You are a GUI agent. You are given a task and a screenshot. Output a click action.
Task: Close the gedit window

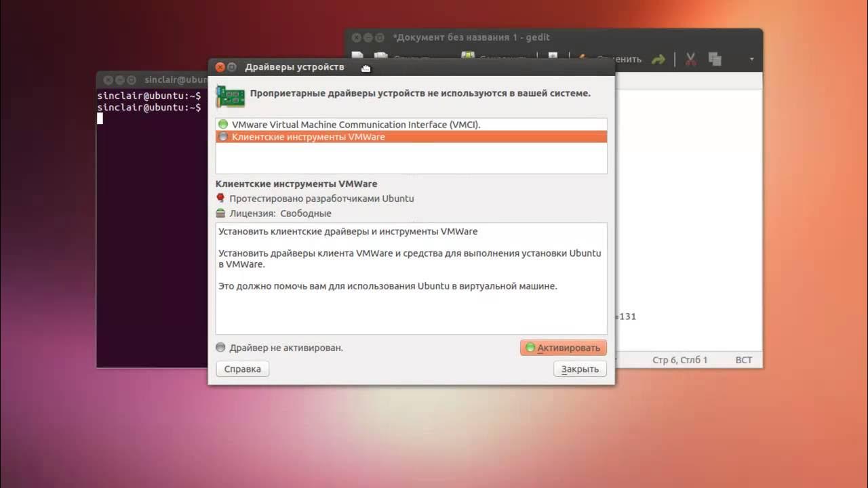click(357, 37)
